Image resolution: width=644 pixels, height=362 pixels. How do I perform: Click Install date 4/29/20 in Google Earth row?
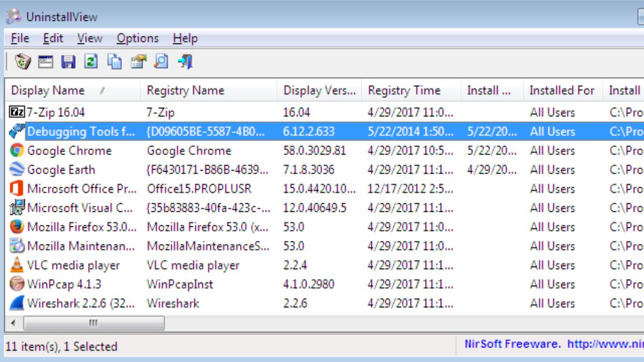(x=492, y=170)
